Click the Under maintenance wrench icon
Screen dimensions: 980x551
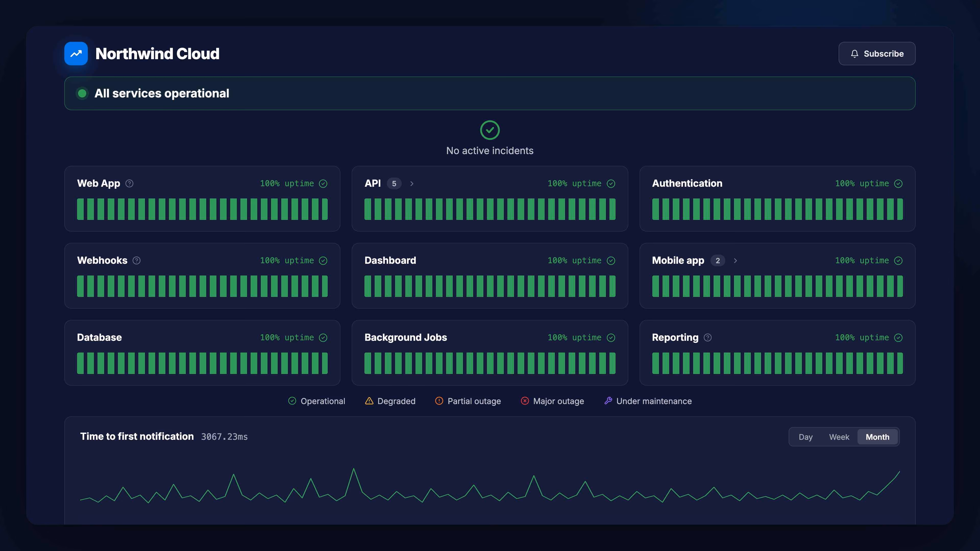(608, 401)
